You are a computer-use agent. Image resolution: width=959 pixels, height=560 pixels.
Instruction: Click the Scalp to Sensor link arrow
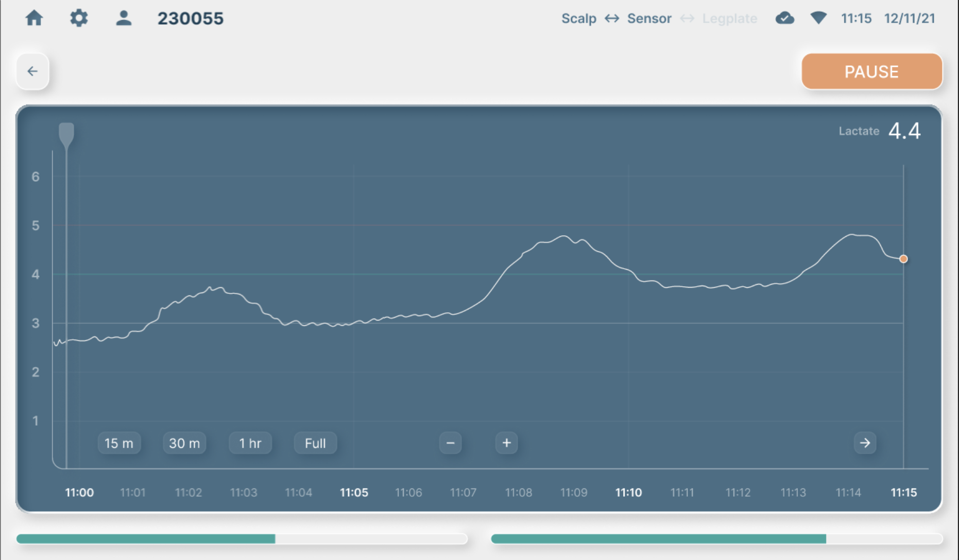[612, 19]
